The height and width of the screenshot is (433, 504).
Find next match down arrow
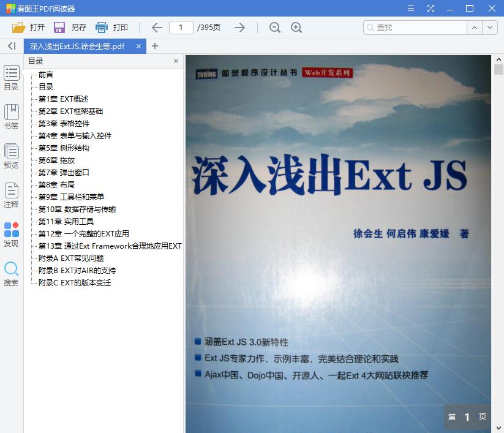(x=489, y=28)
